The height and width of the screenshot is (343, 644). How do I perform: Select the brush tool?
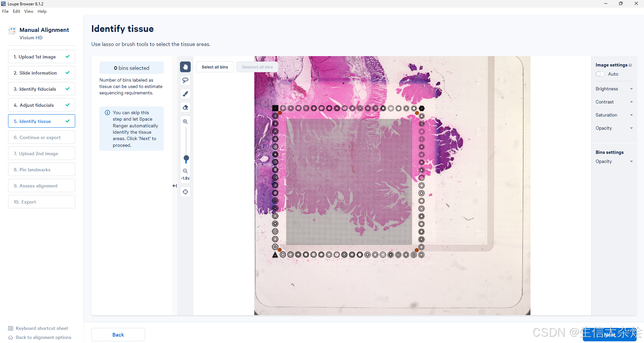point(185,94)
